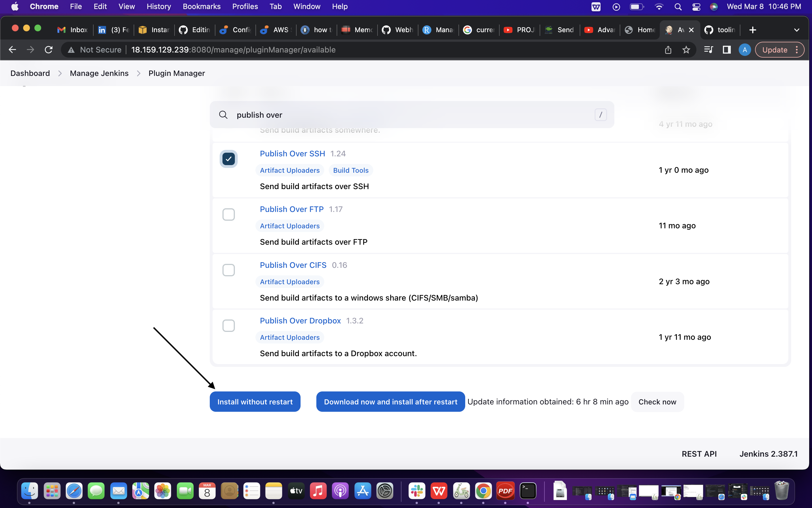Open Spotlight search in the menu bar

[x=678, y=7]
